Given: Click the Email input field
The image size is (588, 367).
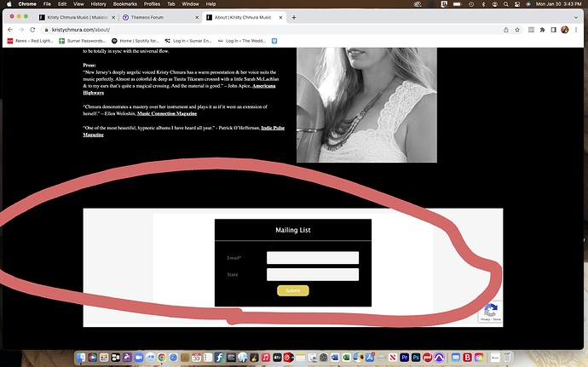Looking at the screenshot, I should point(312,258).
